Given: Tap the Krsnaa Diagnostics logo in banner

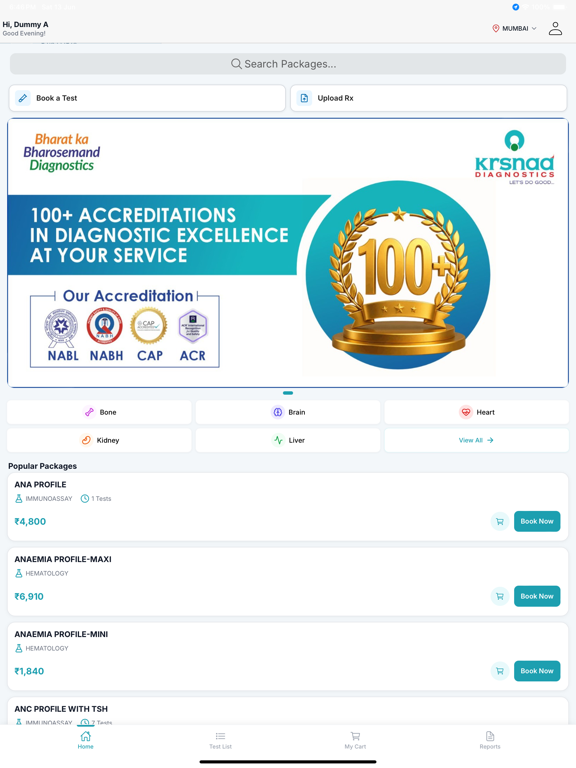Looking at the screenshot, I should (x=514, y=157).
